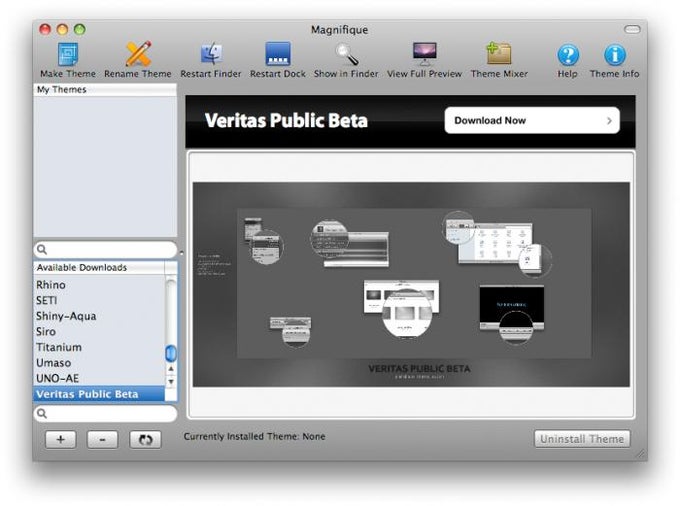Click the Veritas Public Beta preview image
Viewport: 680px width, 506px height.
coord(411,284)
